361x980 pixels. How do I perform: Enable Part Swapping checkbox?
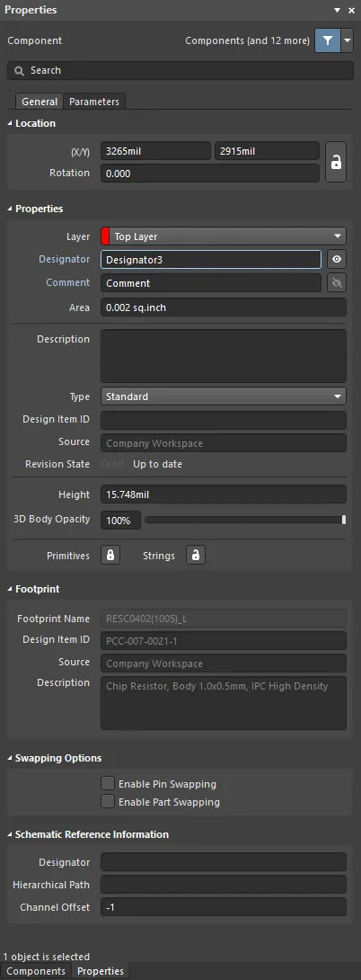(108, 801)
